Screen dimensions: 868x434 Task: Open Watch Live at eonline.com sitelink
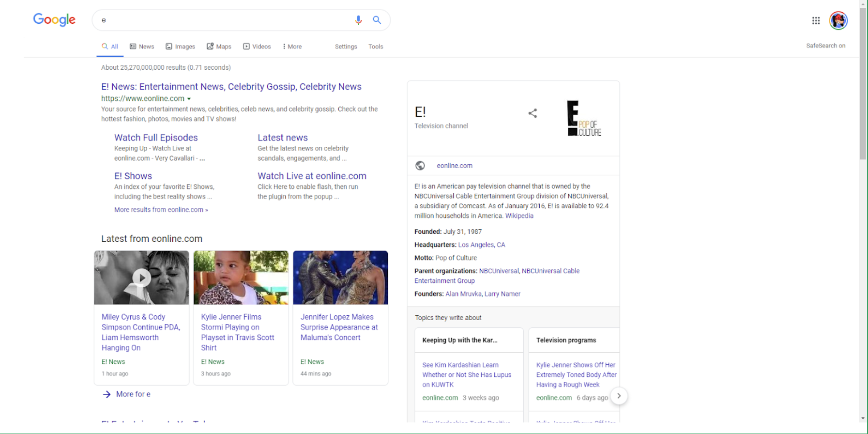point(312,176)
